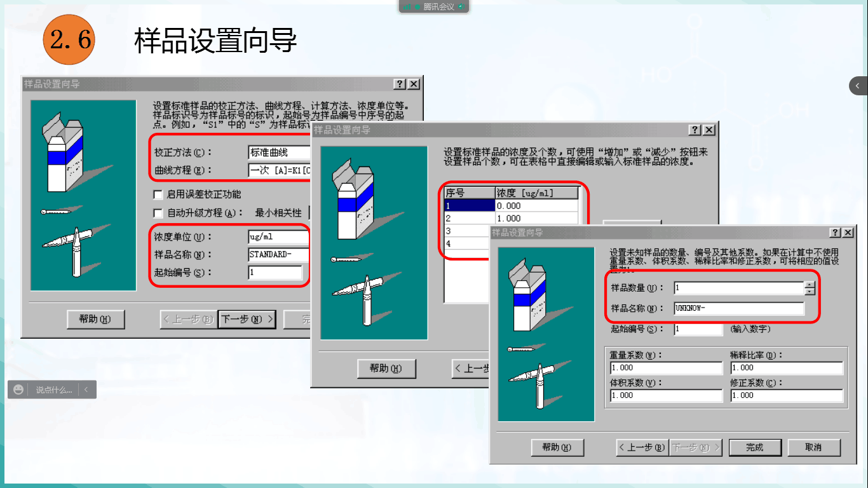Click the 修正系数 input field
The height and width of the screenshot is (488, 868).
point(787,395)
